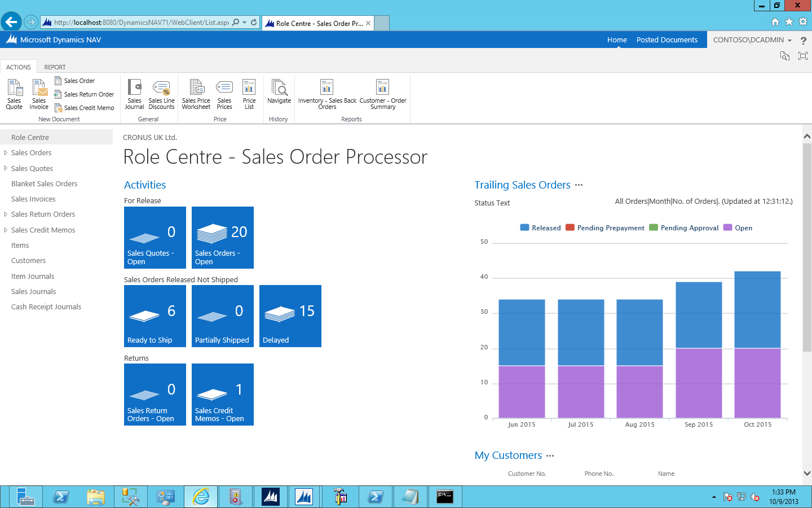This screenshot has height=508, width=812.
Task: Click the find page search icon
Action: (x=785, y=56)
